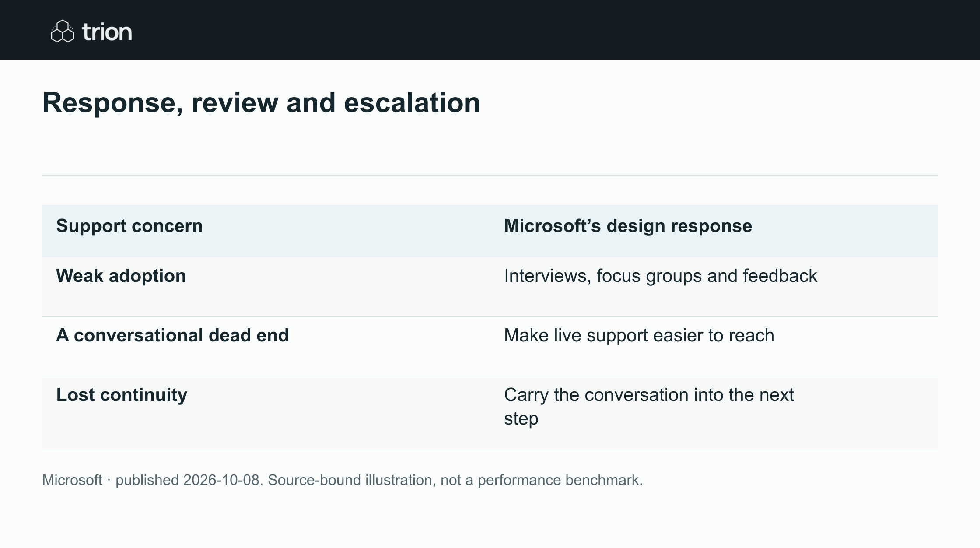This screenshot has height=548, width=980.
Task: Click 'Make live support easier to reach'
Action: pos(639,335)
